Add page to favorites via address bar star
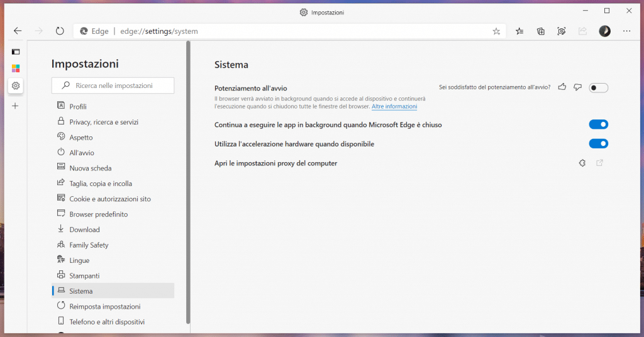 click(x=496, y=31)
